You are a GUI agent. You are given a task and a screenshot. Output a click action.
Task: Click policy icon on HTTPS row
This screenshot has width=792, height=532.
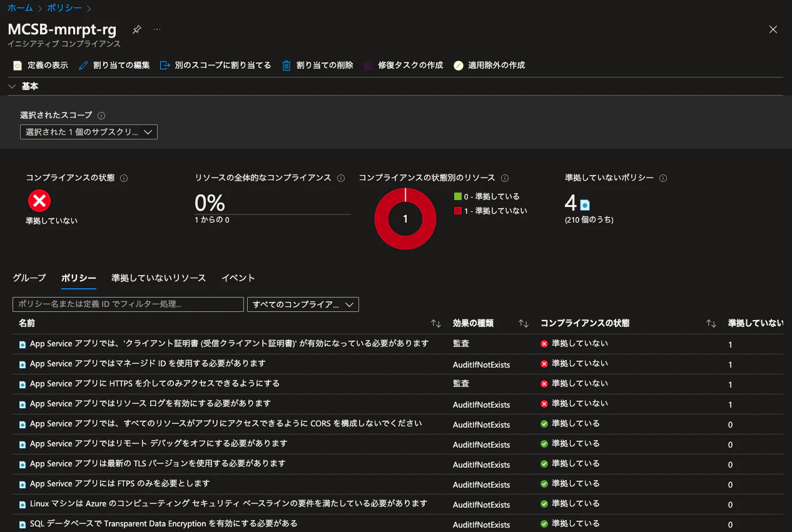point(23,384)
